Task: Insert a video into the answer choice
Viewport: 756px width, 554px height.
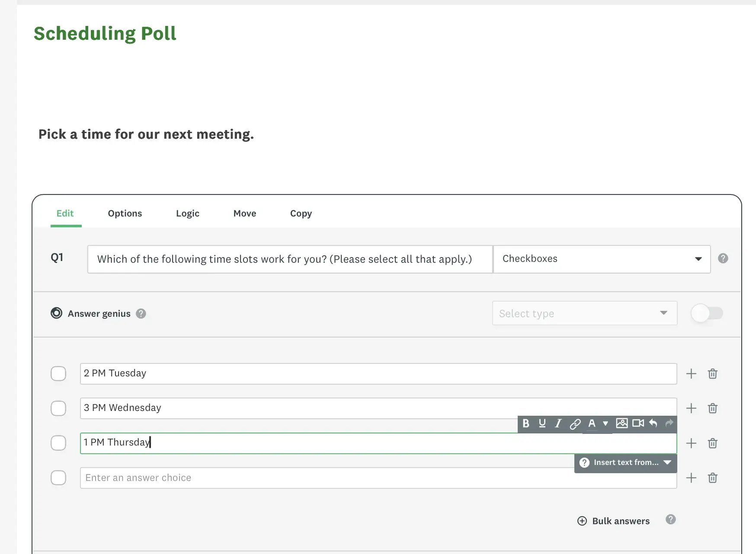Action: click(637, 424)
